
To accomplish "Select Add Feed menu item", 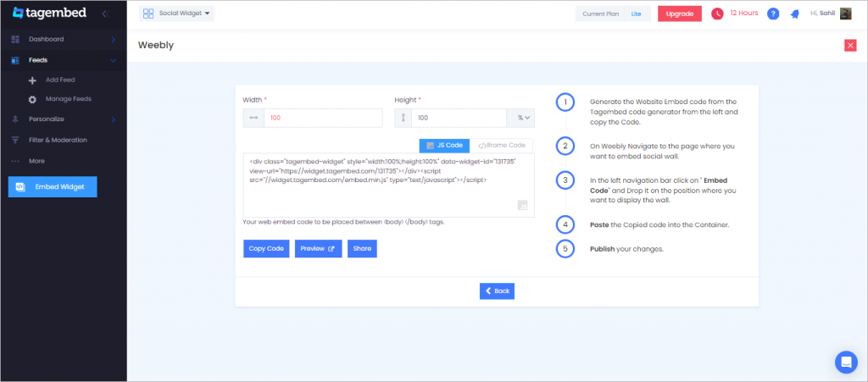I will pyautogui.click(x=60, y=80).
